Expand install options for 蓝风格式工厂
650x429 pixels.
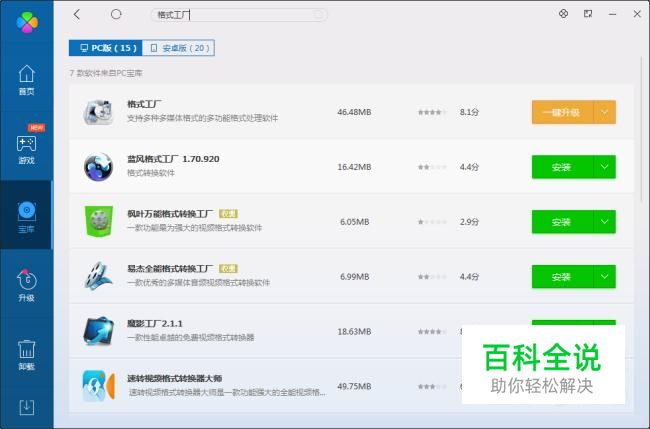point(605,167)
